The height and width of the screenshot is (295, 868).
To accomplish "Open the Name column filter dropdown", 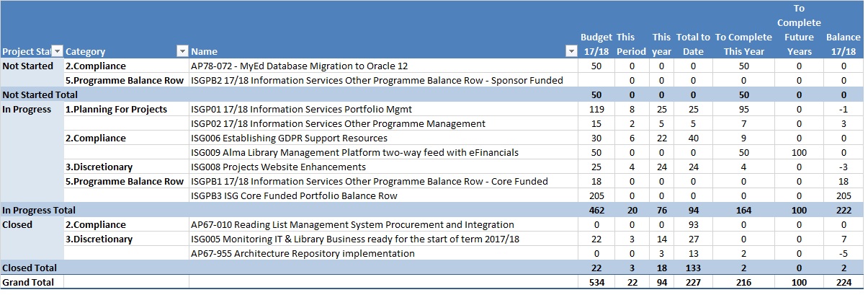I will coord(571,51).
